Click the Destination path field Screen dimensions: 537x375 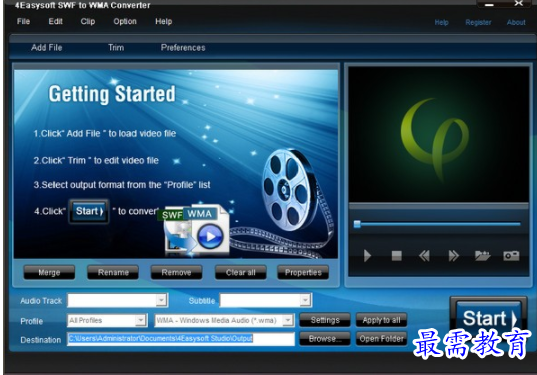click(x=181, y=339)
